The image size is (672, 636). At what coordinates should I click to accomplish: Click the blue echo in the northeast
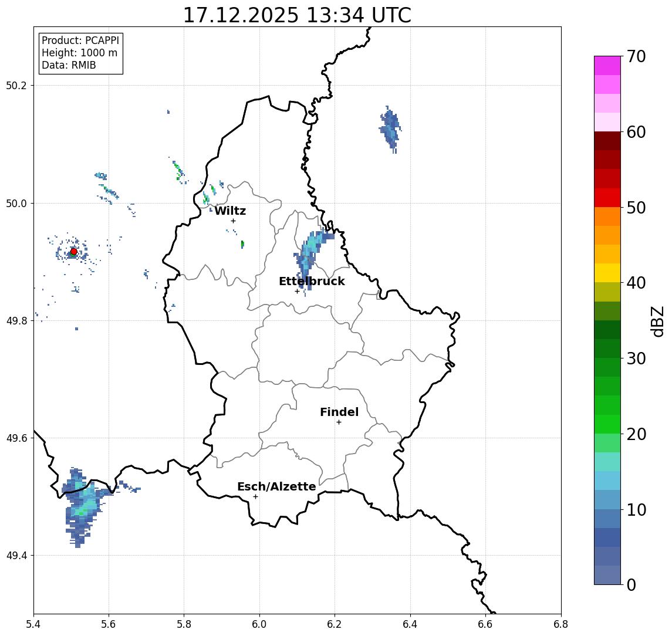(390, 128)
